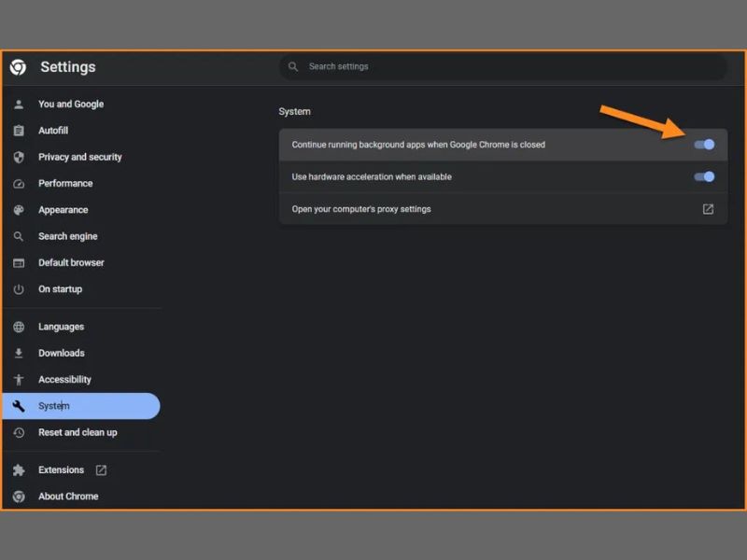The width and height of the screenshot is (747, 560).
Task: Click the window icon for Default browser
Action: point(19,263)
